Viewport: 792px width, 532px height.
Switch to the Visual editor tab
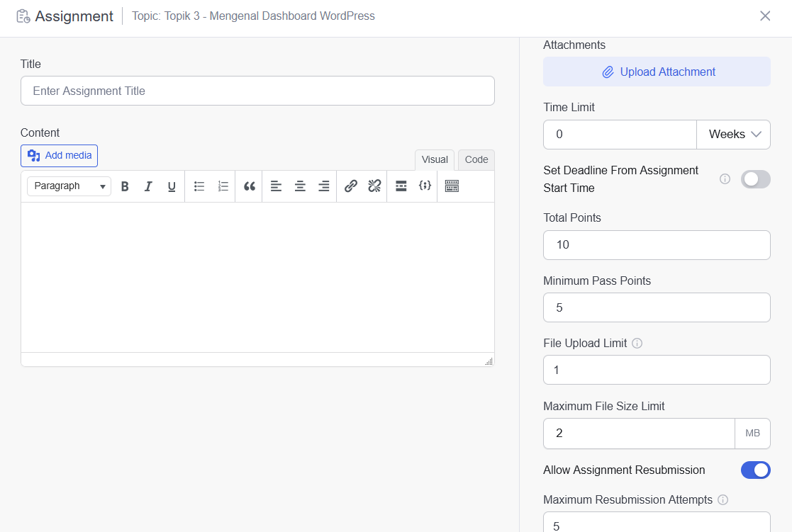435,159
